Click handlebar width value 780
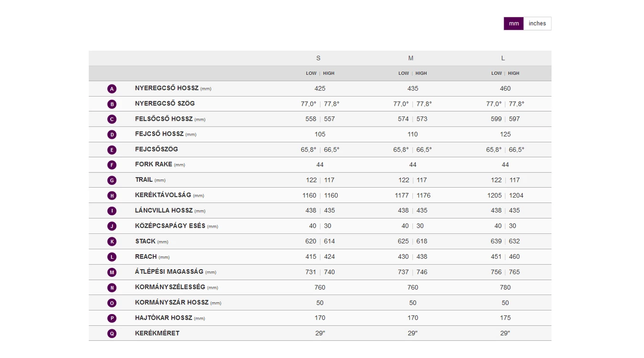Viewport: 644px width, 358px height. (505, 287)
